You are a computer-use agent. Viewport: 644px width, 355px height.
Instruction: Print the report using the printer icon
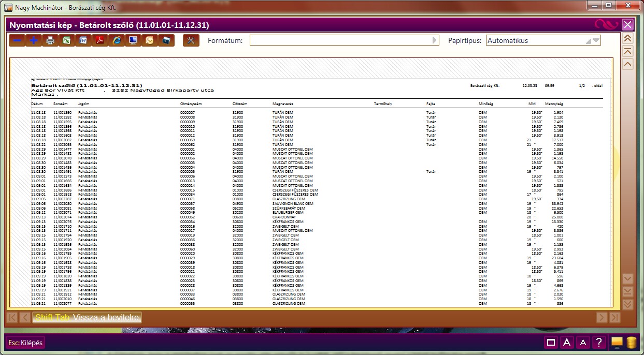pyautogui.click(x=50, y=40)
